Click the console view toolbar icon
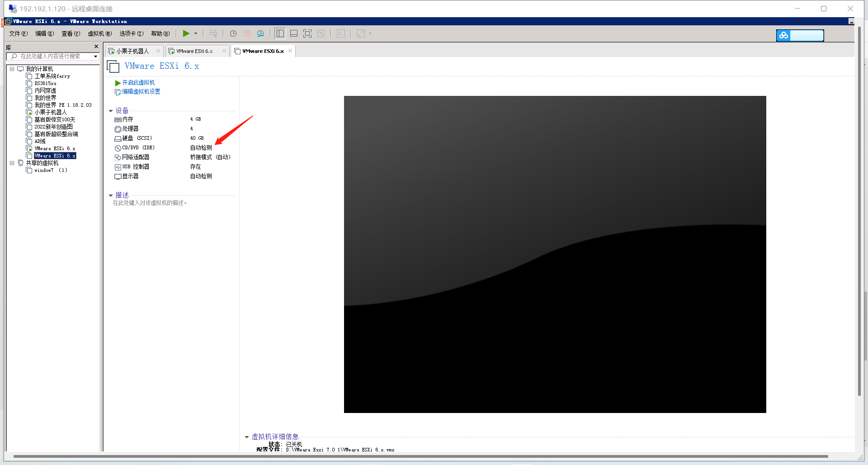Viewport: 868px width, 465px height. (341, 33)
